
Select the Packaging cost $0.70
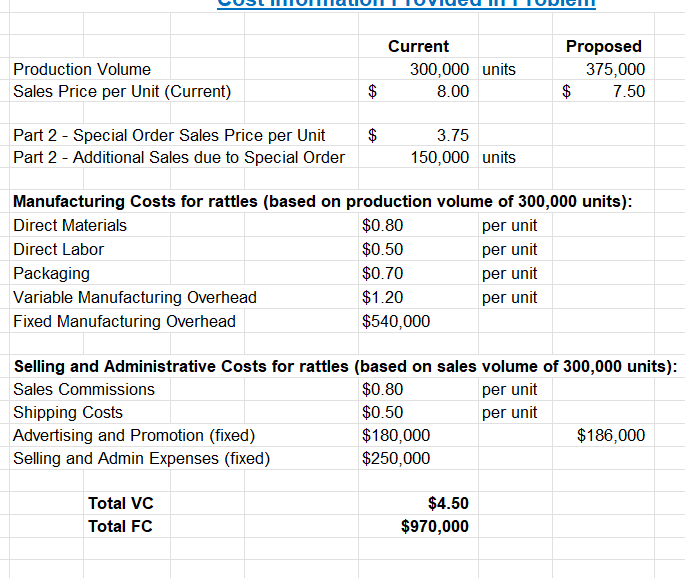click(x=418, y=273)
